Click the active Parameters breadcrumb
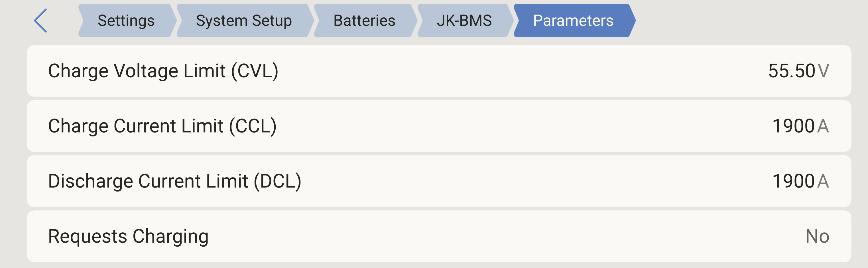 (x=573, y=21)
